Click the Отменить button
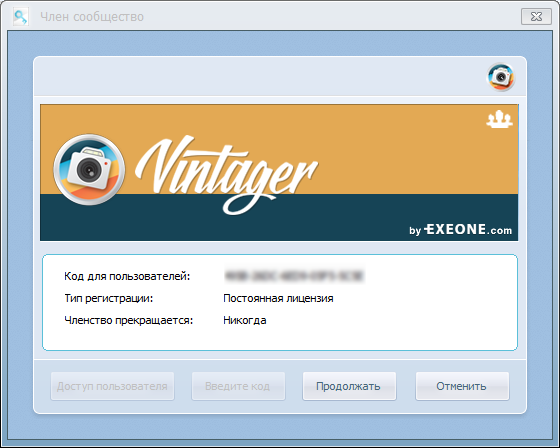560x448 pixels. 462,386
